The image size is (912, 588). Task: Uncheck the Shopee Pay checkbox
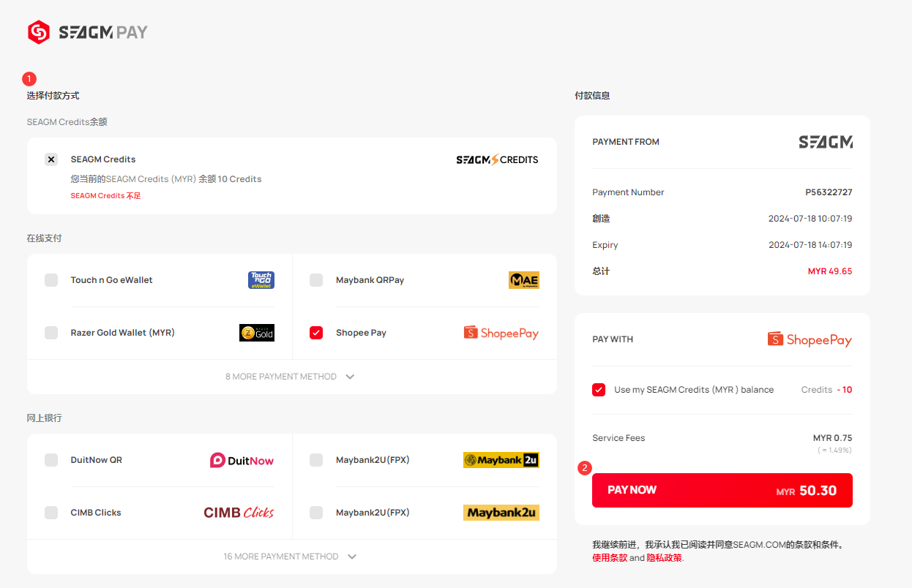tap(316, 333)
